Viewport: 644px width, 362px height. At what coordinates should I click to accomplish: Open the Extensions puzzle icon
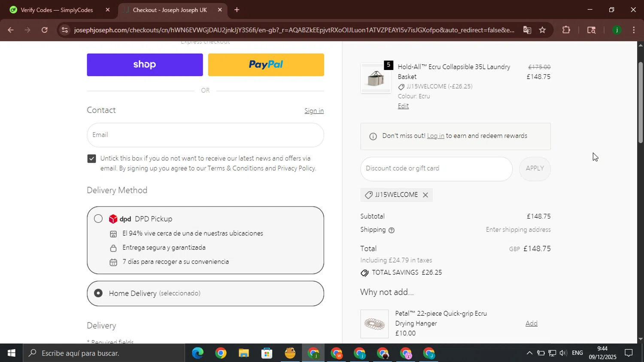pyautogui.click(x=566, y=30)
